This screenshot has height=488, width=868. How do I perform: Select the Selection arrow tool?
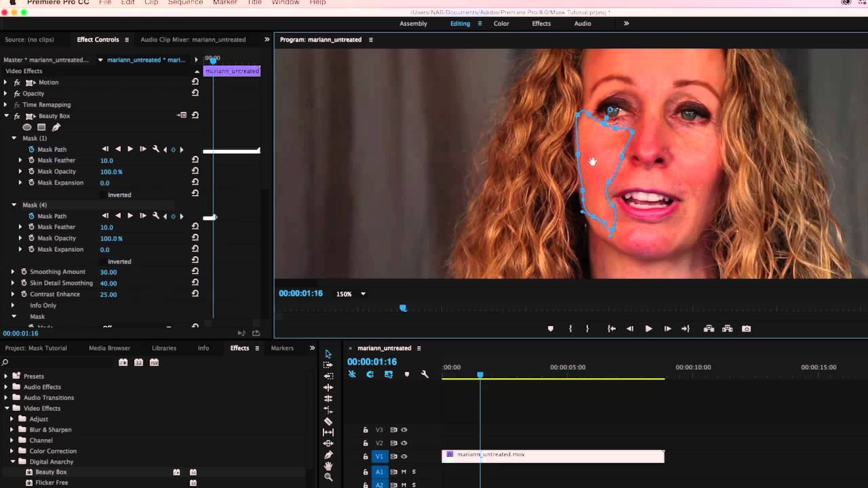[x=328, y=354]
